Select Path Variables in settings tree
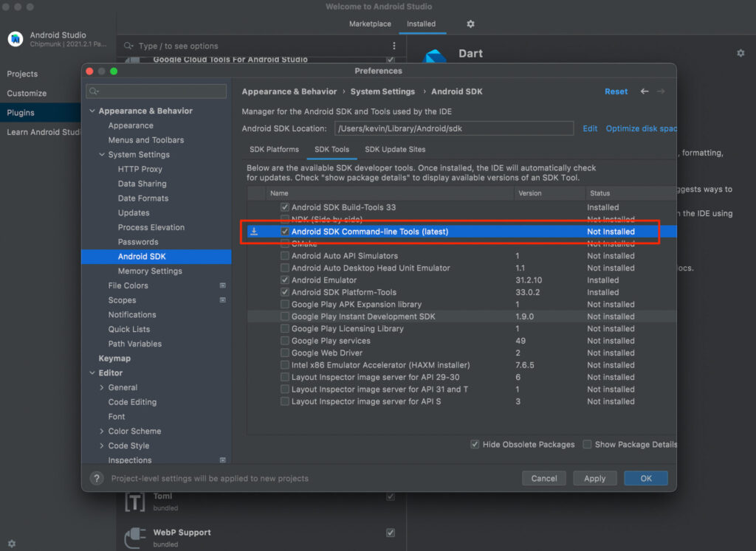This screenshot has height=551, width=756. pos(135,344)
